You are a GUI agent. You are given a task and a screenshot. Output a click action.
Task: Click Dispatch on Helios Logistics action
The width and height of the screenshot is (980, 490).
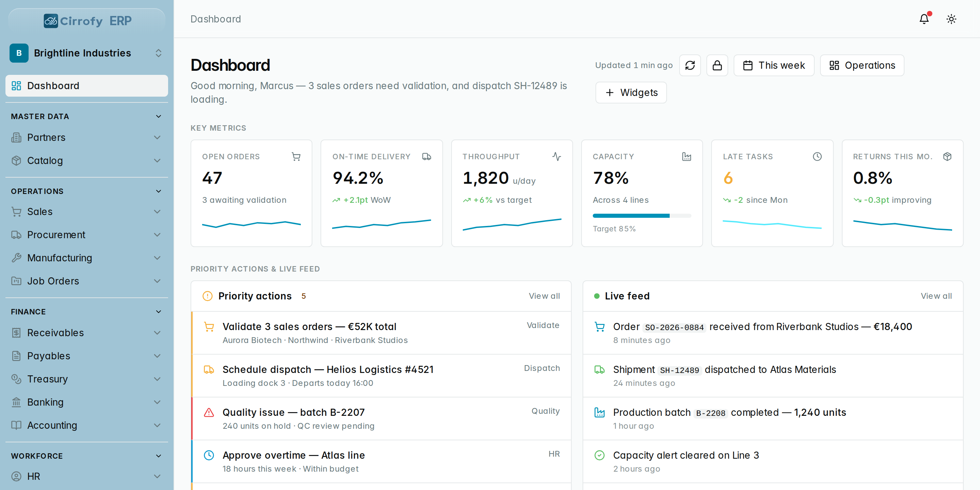(542, 368)
